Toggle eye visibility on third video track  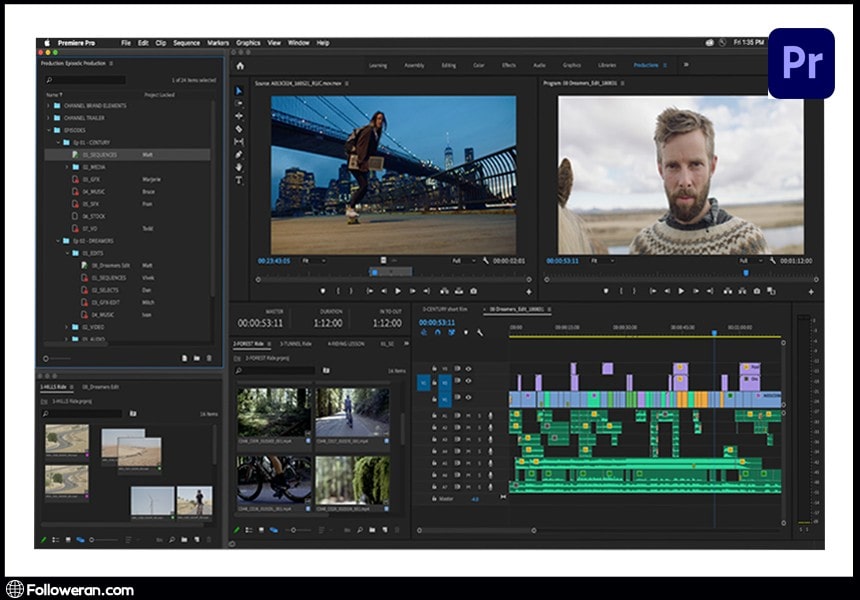pyautogui.click(x=468, y=396)
